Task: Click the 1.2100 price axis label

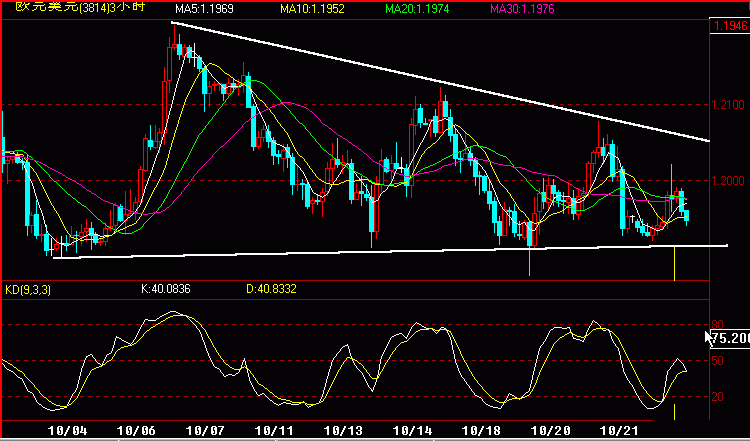Action: coord(728,105)
